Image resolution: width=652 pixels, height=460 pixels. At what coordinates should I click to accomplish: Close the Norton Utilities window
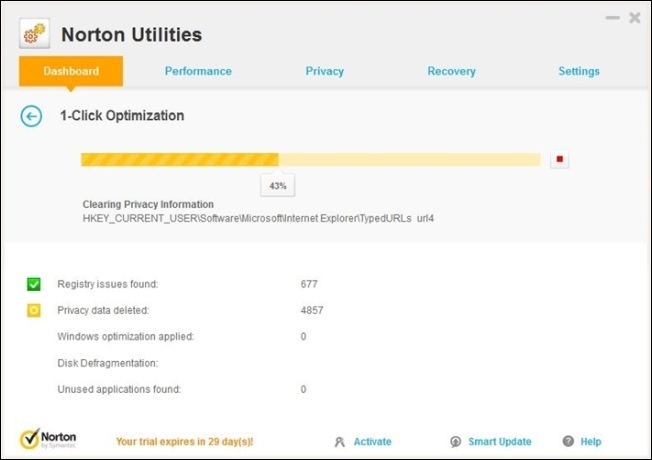[x=635, y=18]
